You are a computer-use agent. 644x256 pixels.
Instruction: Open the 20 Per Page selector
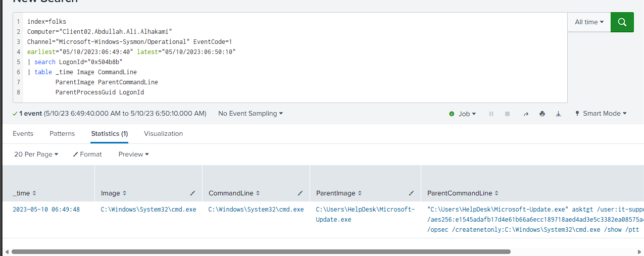point(36,154)
